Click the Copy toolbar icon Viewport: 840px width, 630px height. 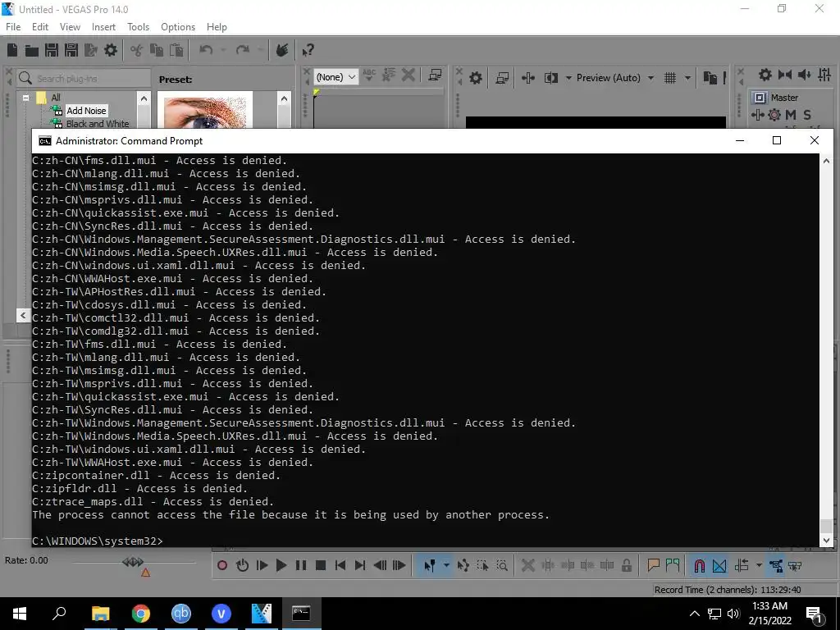coord(157,50)
